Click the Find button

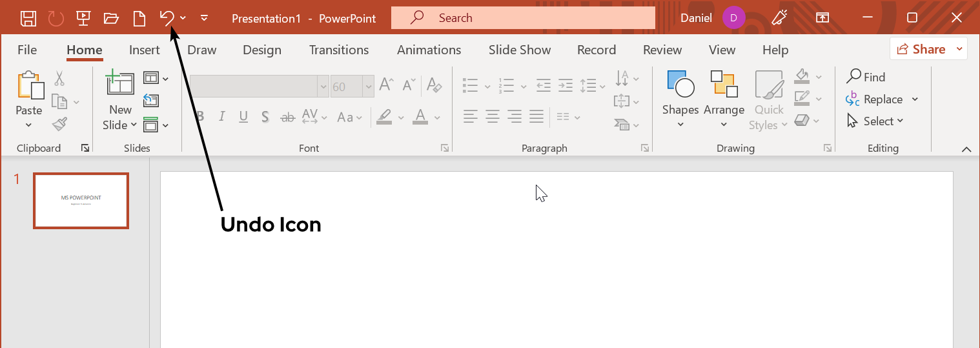866,77
